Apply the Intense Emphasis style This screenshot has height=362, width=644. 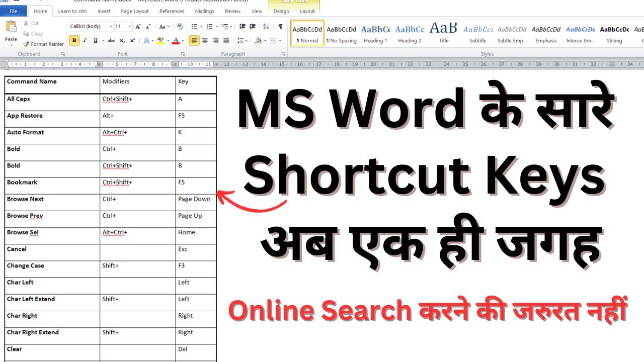[x=581, y=33]
